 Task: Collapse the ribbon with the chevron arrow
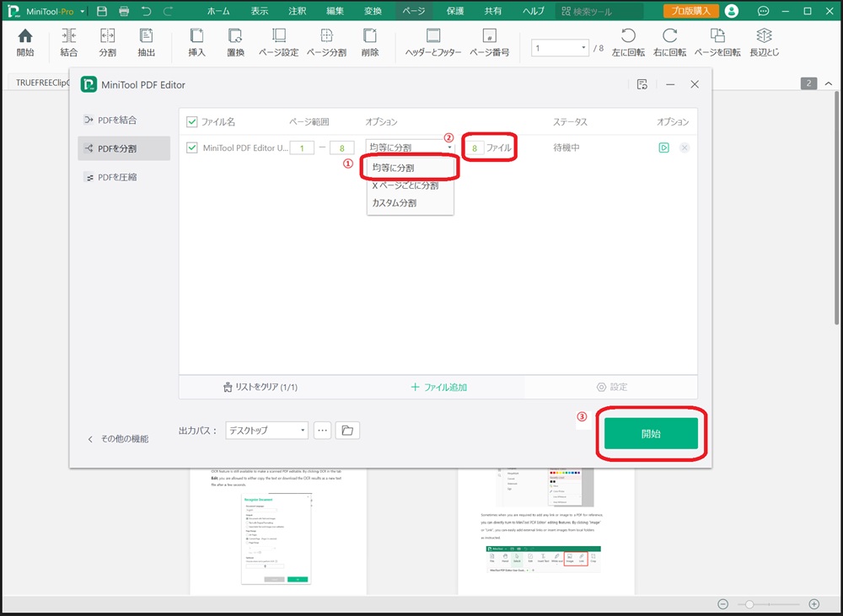[829, 83]
